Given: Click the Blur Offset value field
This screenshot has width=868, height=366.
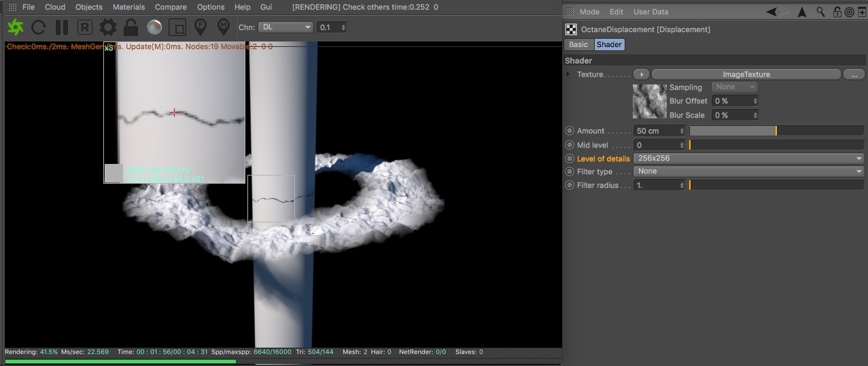Looking at the screenshot, I should click(735, 101).
